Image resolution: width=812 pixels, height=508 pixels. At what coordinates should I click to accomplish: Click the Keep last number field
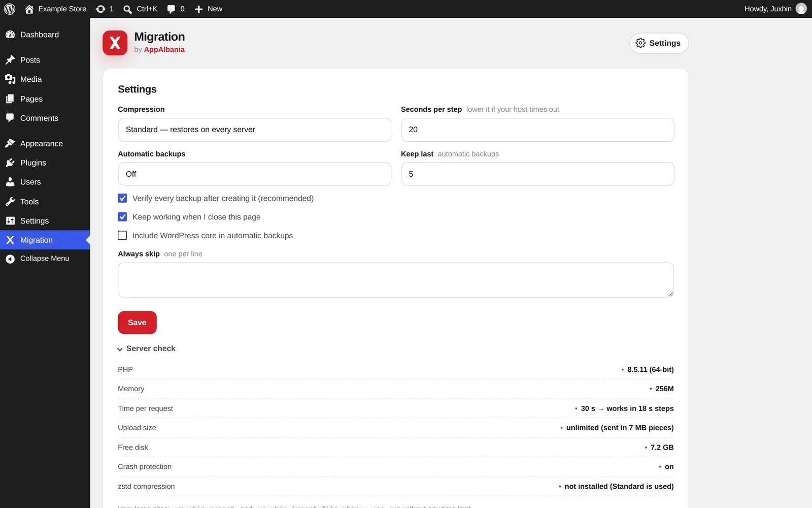tap(537, 174)
